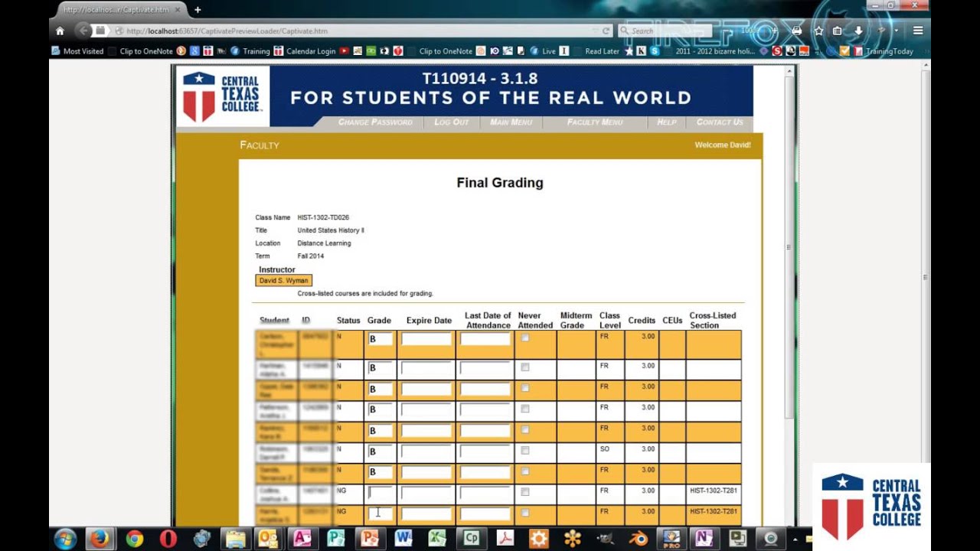This screenshot has height=551, width=980.
Task: Go back with the browser back arrow
Action: click(83, 31)
